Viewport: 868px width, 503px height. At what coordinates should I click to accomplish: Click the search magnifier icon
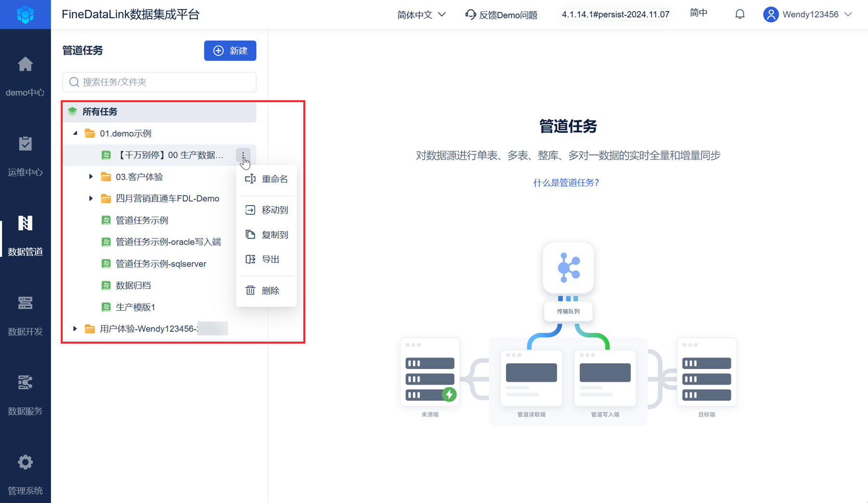[x=74, y=82]
